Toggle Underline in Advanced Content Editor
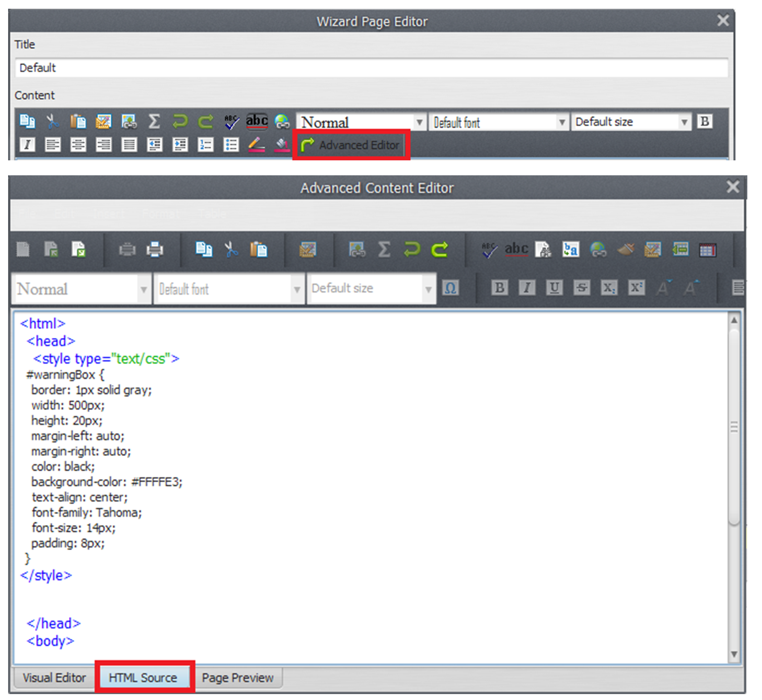Screen dimensions: 762x700 554,288
